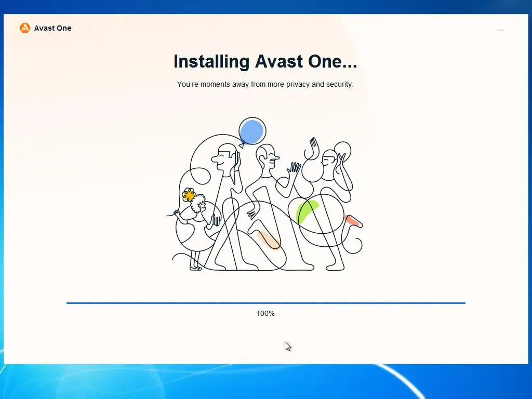Click the "Avast One" brand name text
Image resolution: width=532 pixels, height=399 pixels.
point(52,28)
